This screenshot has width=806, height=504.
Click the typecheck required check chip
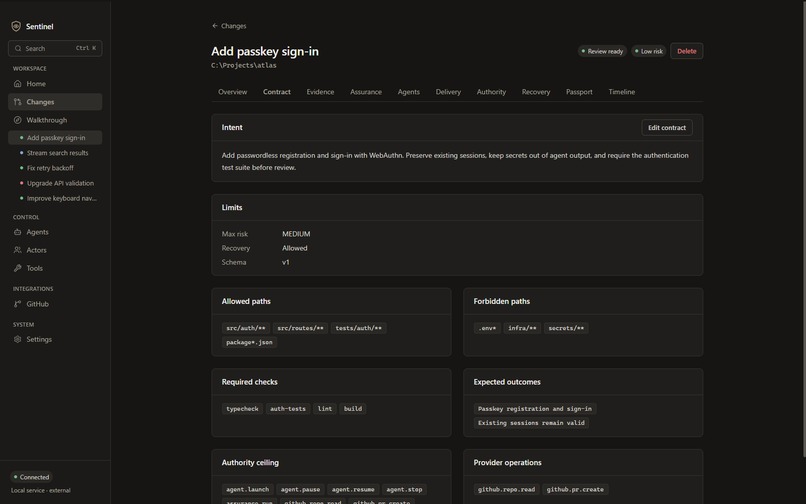(x=242, y=409)
